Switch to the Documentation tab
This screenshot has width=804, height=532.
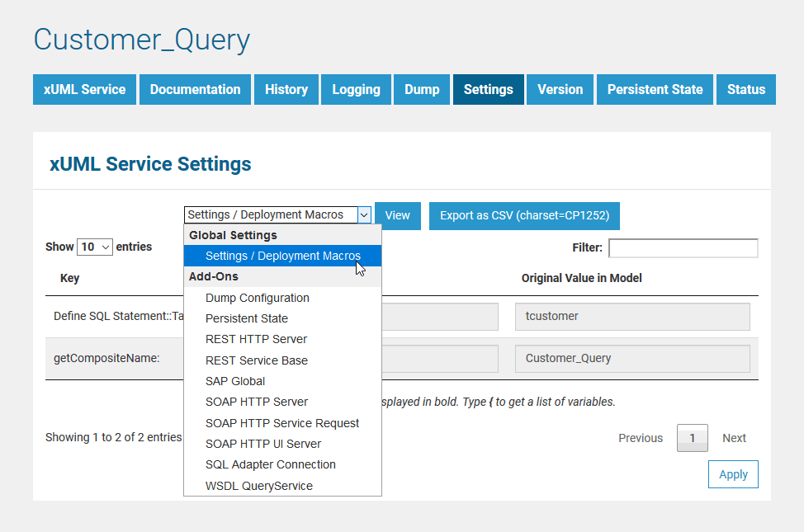click(195, 89)
